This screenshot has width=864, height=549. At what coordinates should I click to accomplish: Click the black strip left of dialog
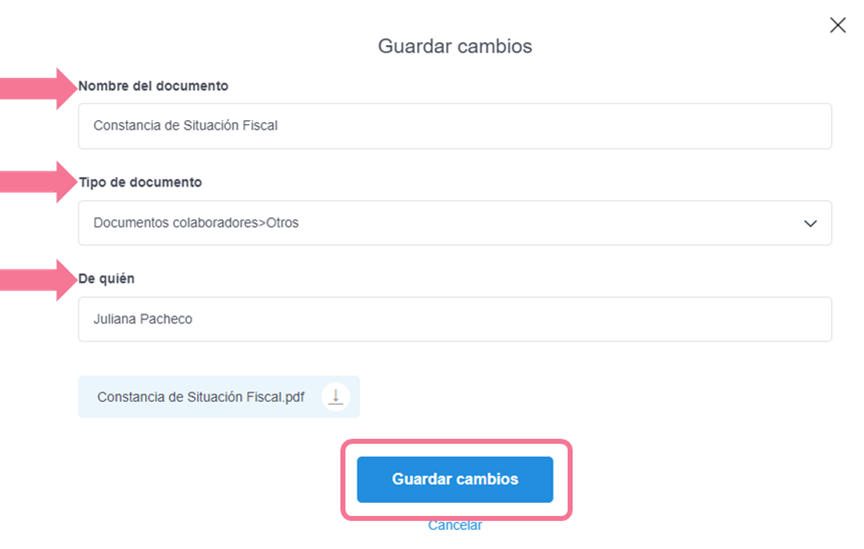click(26, 420)
